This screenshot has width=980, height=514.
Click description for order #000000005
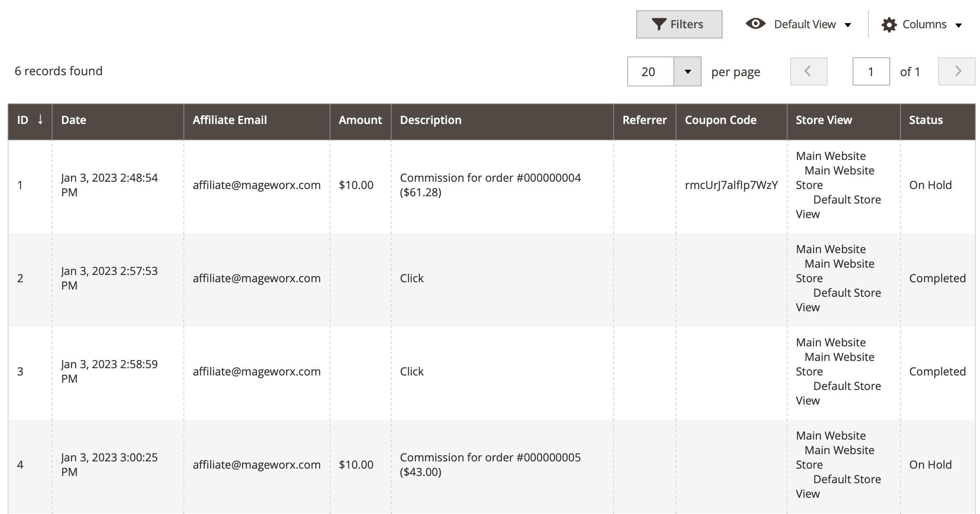coord(490,465)
